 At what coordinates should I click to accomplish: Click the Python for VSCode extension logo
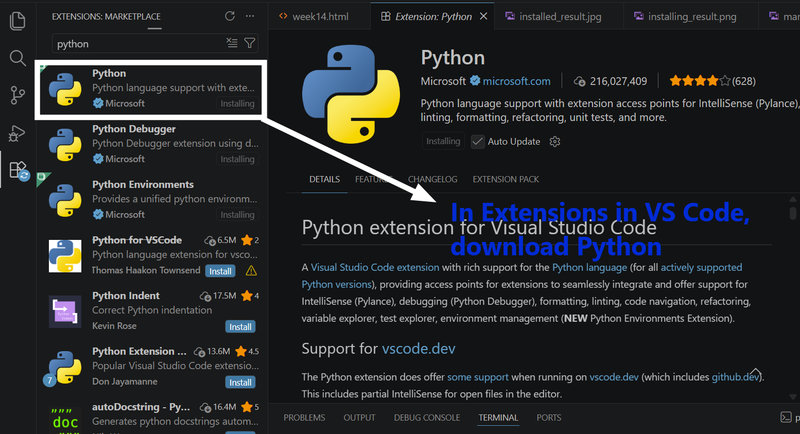(x=65, y=256)
